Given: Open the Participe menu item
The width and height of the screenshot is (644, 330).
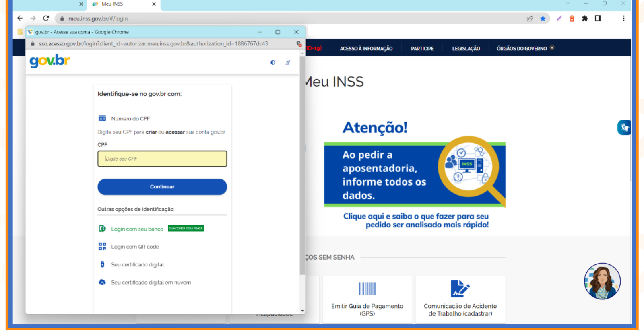Looking at the screenshot, I should [422, 48].
